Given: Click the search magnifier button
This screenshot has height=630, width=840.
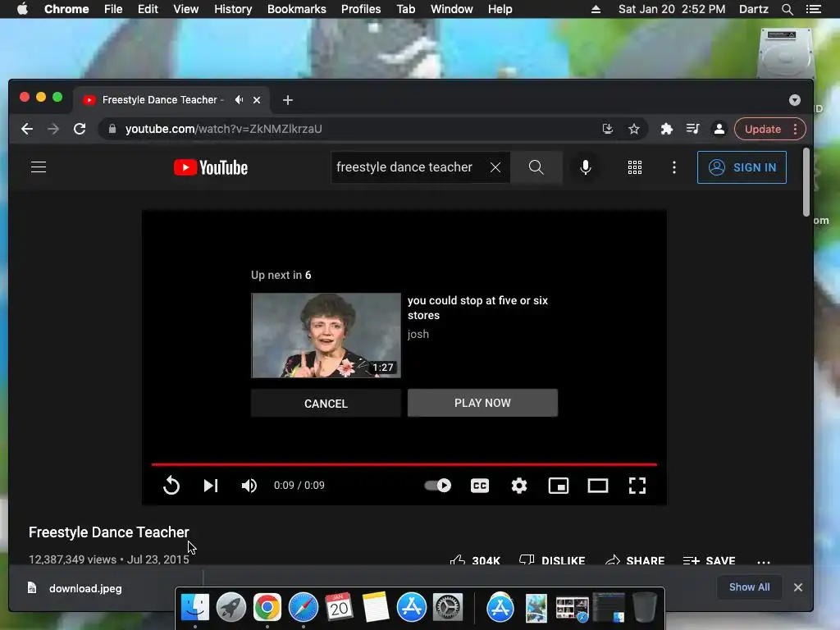Looking at the screenshot, I should point(536,167).
